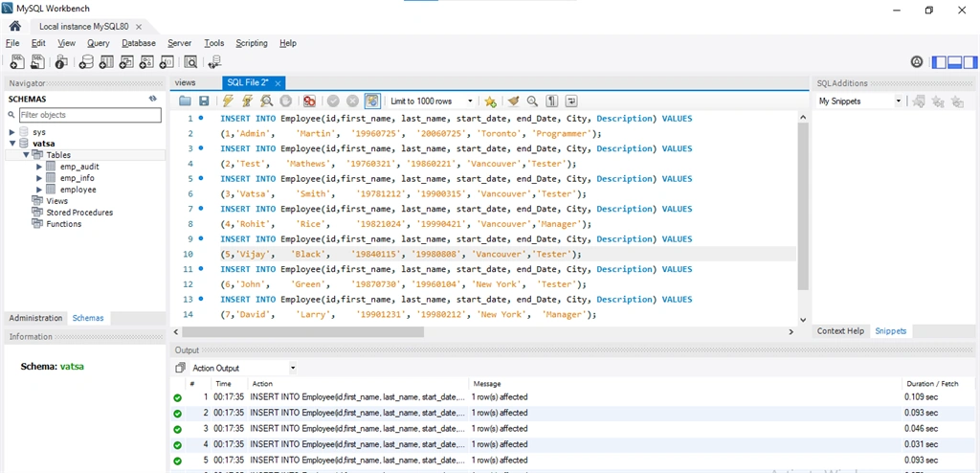Save the SQL script (floppy icon)
This screenshot has width=980, height=473.
pyautogui.click(x=204, y=101)
